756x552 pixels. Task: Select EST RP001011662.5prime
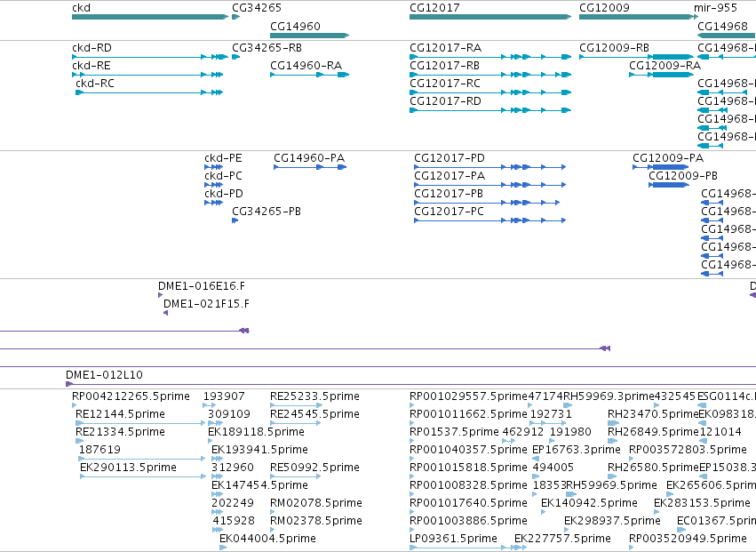coord(468,414)
